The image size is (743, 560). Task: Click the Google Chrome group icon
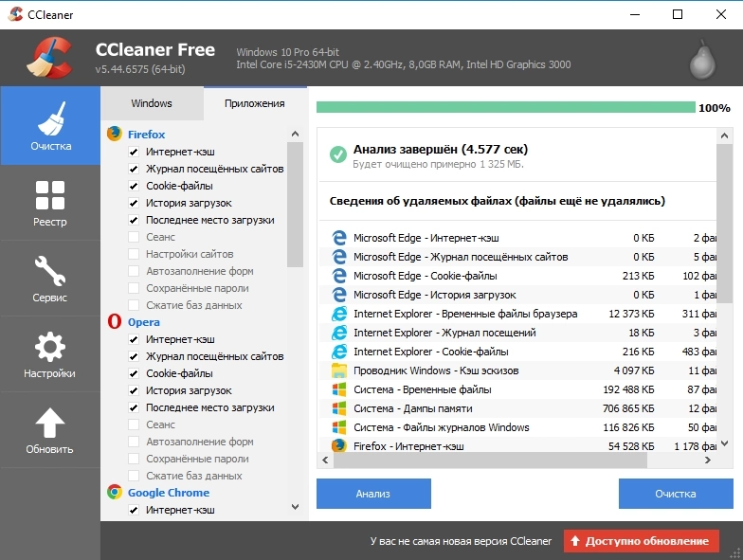[x=114, y=493]
